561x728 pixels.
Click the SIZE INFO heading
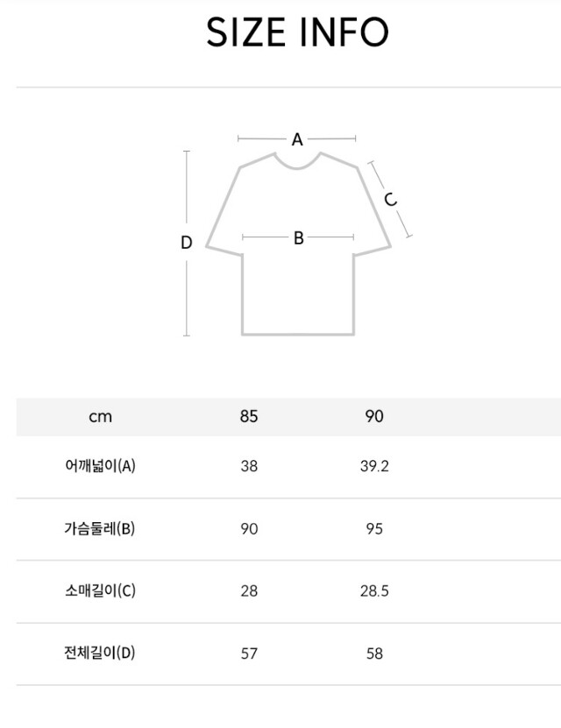297,32
